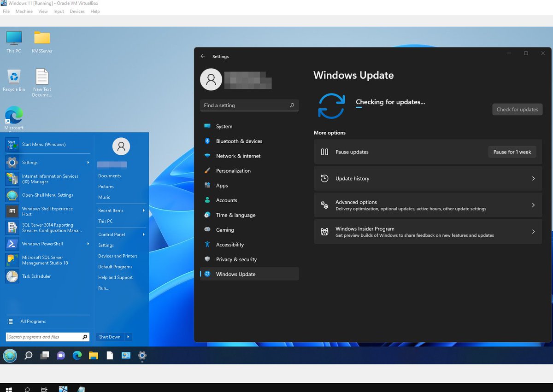Open Bluetooth & devices settings
Image resolution: width=553 pixels, height=392 pixels.
point(249,141)
